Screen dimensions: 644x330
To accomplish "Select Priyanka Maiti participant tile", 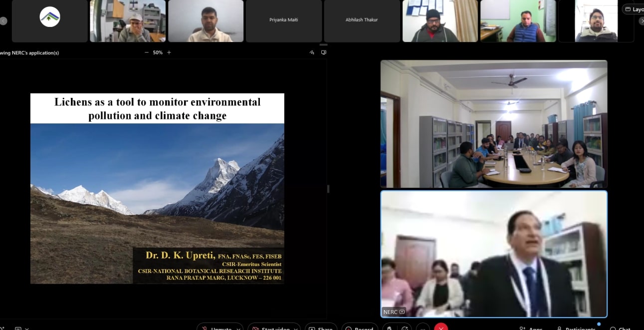I will [284, 20].
